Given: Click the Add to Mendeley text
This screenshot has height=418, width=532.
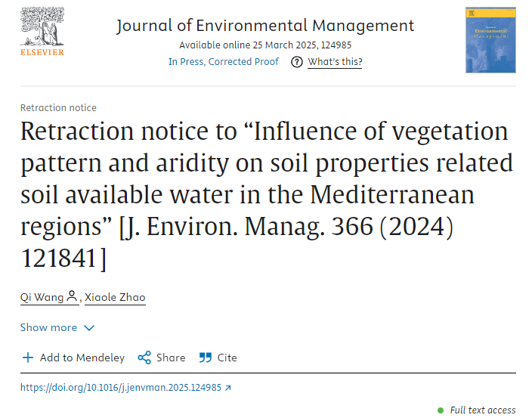Looking at the screenshot, I should (82, 358).
